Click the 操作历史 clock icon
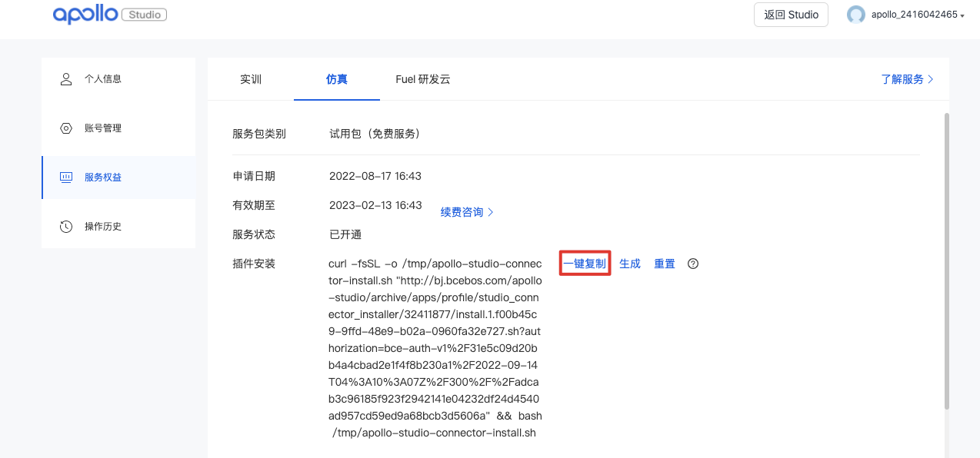This screenshot has width=980, height=458. 66,227
